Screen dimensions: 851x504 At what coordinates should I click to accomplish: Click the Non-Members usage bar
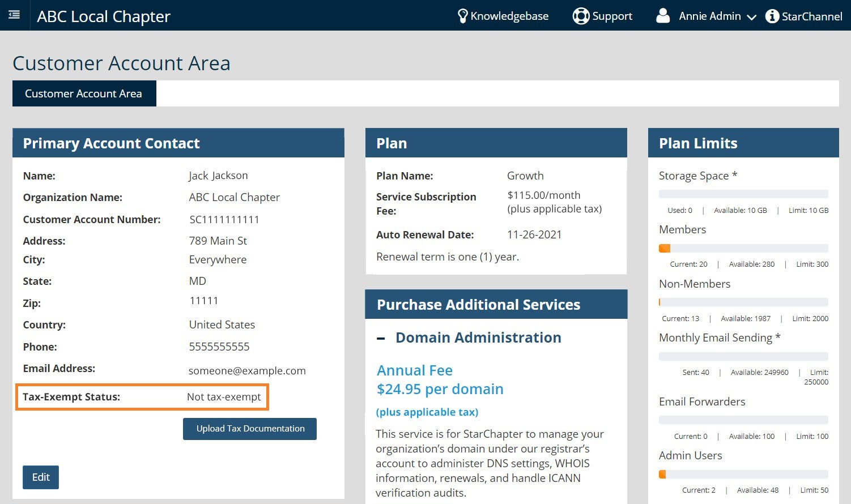(743, 302)
